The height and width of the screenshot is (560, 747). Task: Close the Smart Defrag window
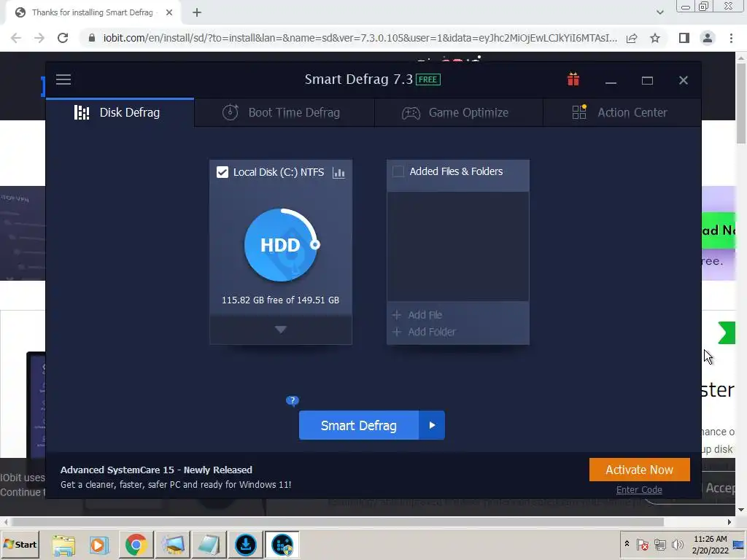683,80
